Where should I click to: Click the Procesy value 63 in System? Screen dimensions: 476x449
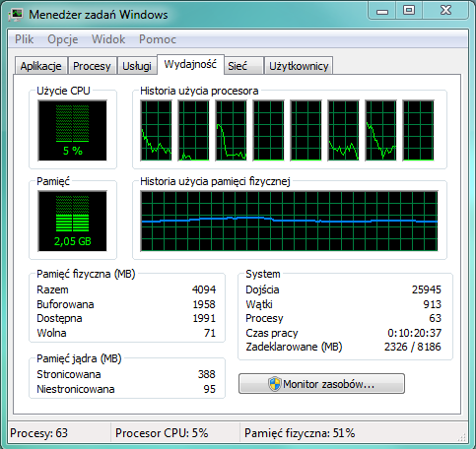(435, 318)
